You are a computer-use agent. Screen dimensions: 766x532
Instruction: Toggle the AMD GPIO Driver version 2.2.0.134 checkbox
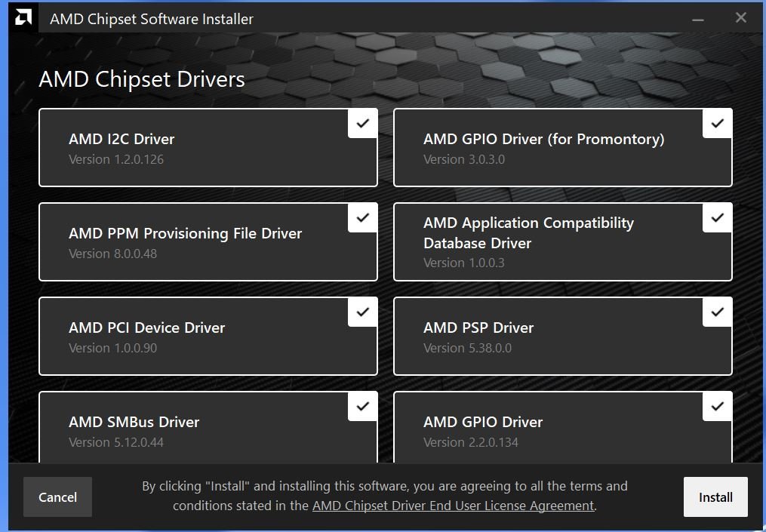click(x=717, y=407)
